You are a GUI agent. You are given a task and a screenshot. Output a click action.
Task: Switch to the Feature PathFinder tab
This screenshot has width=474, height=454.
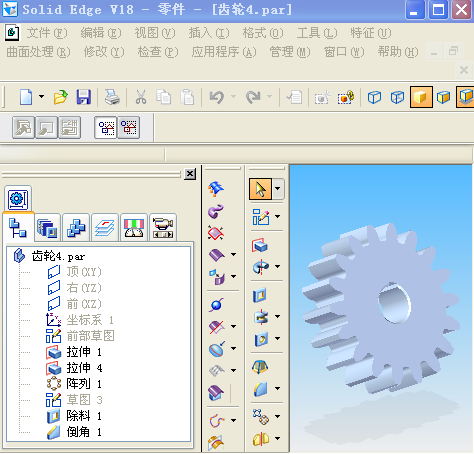pyautogui.click(x=18, y=228)
